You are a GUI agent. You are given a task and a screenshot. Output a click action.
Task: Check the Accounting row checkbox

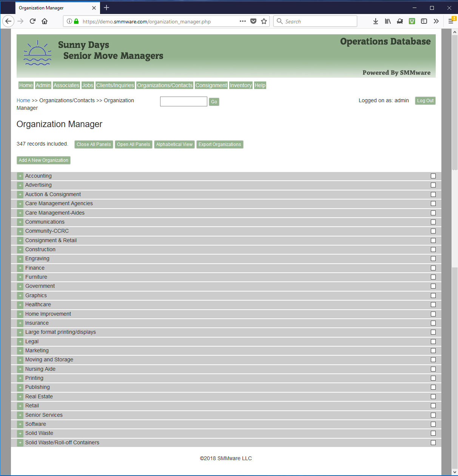(433, 176)
